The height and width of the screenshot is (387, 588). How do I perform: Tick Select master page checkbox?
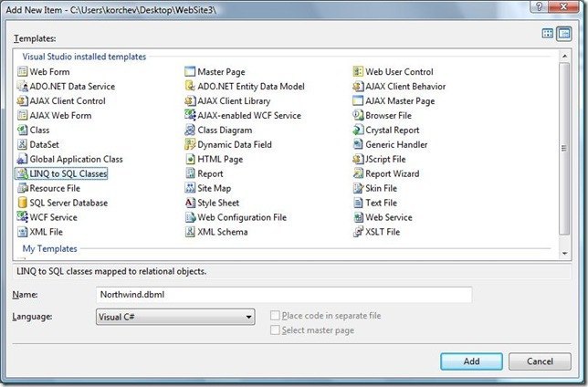(x=275, y=330)
